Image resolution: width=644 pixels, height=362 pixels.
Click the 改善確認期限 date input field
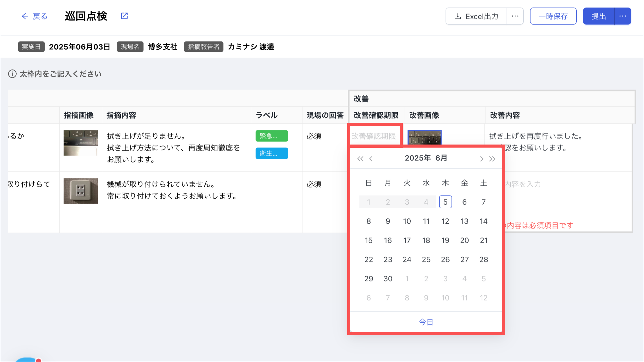point(374,136)
